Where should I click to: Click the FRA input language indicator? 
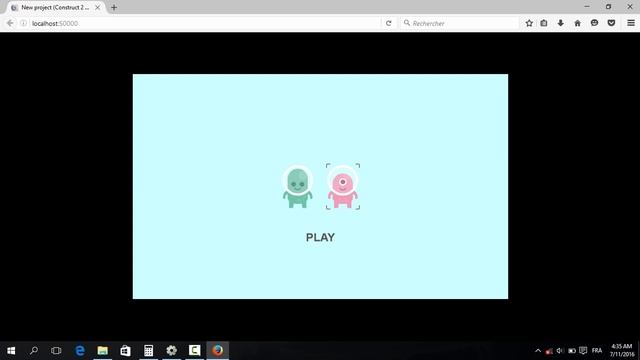[597, 351]
